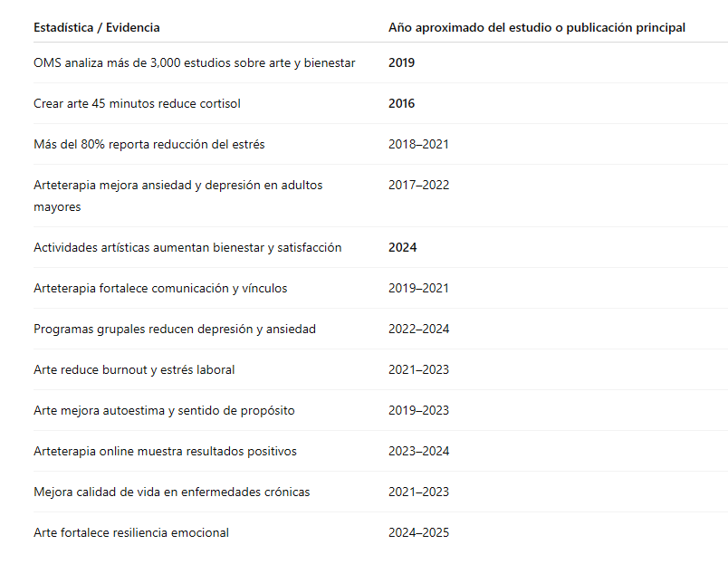This screenshot has width=728, height=564.
Task: Click the 2023–2024 year range
Action: coord(419,451)
